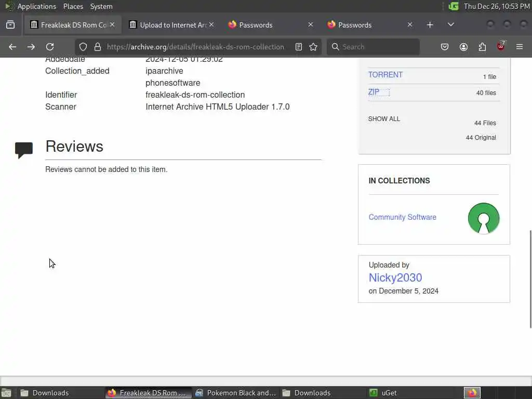Screen dimensions: 532x399
Task: Click the Internet Archive HTML5 Uploader 1.7.0 text
Action: point(218,107)
